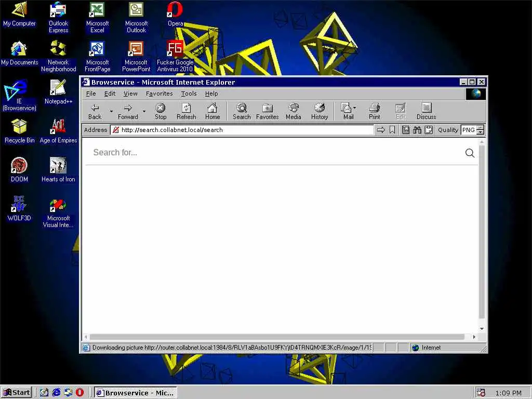The width and height of the screenshot is (532, 399).
Task: Select the IE (Browservice) desktop icon
Action: coord(19,96)
